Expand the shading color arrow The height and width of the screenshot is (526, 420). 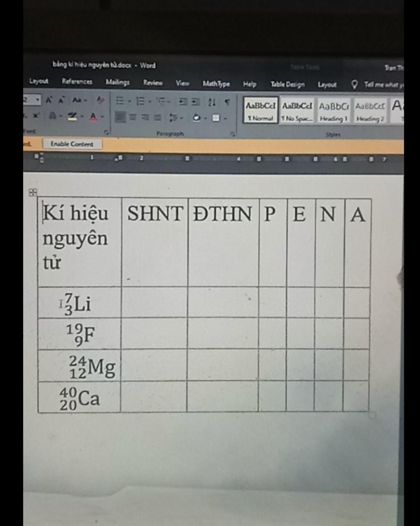(205, 119)
